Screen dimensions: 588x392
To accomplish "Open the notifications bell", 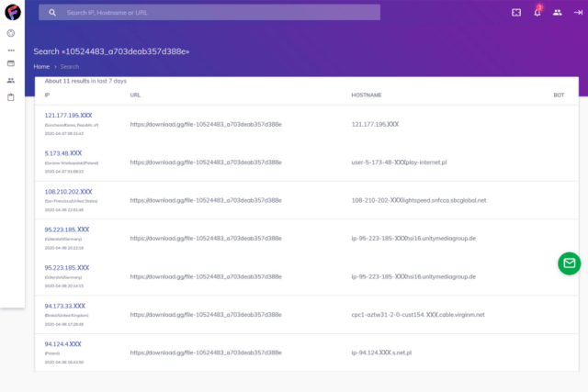I will pyautogui.click(x=537, y=13).
